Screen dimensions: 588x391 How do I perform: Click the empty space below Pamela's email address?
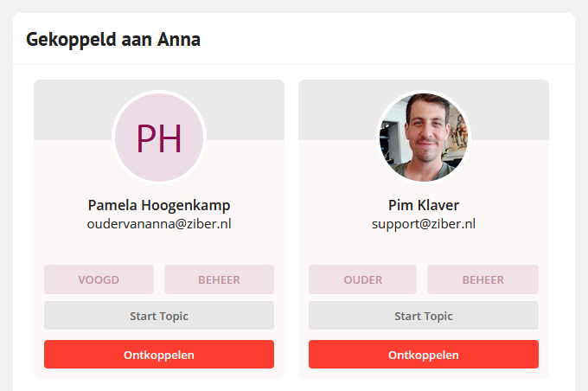pos(159,247)
